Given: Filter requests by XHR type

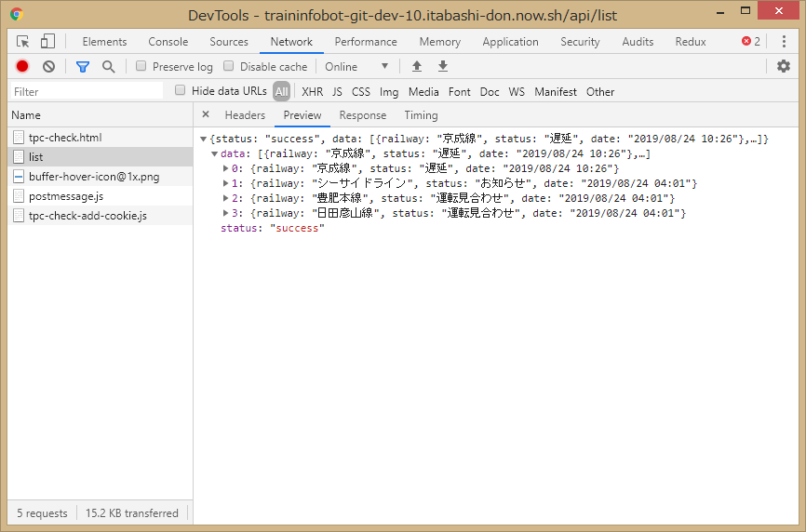Looking at the screenshot, I should pyautogui.click(x=312, y=91).
